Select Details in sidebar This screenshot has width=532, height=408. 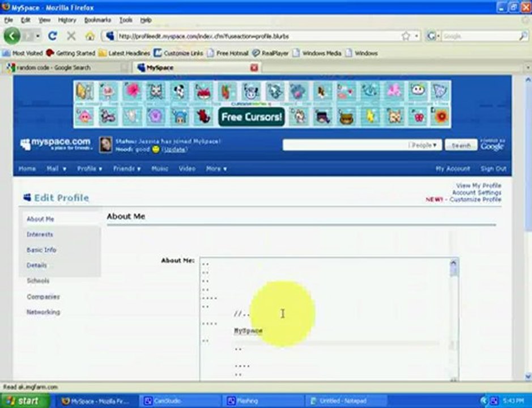[37, 265]
